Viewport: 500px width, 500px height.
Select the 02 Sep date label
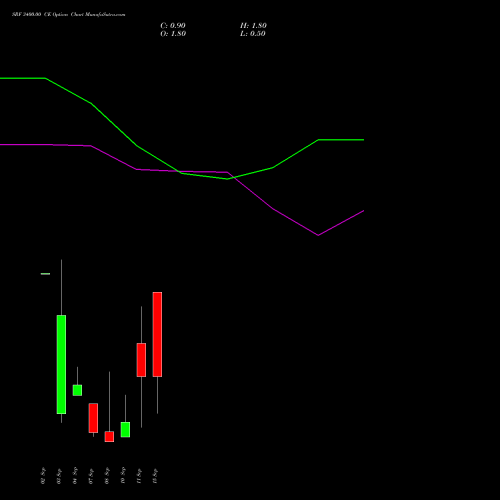click(x=43, y=476)
